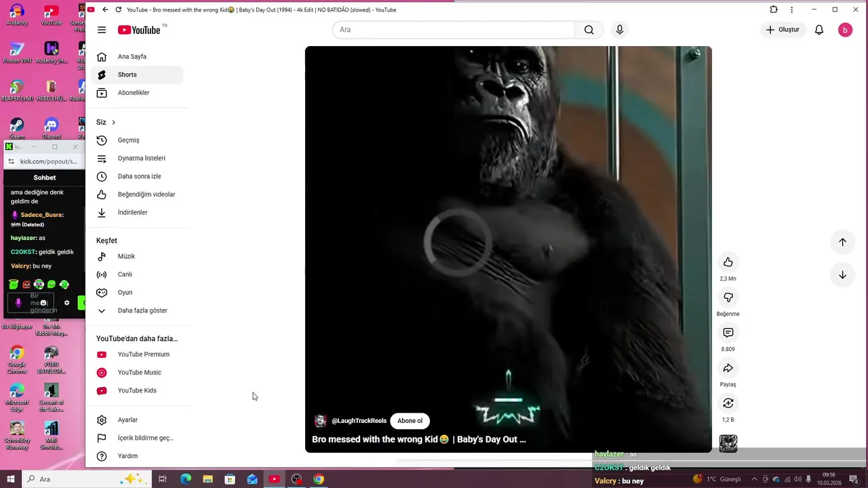Open Geçmiş history
This screenshot has width=868, height=488.
137,140
